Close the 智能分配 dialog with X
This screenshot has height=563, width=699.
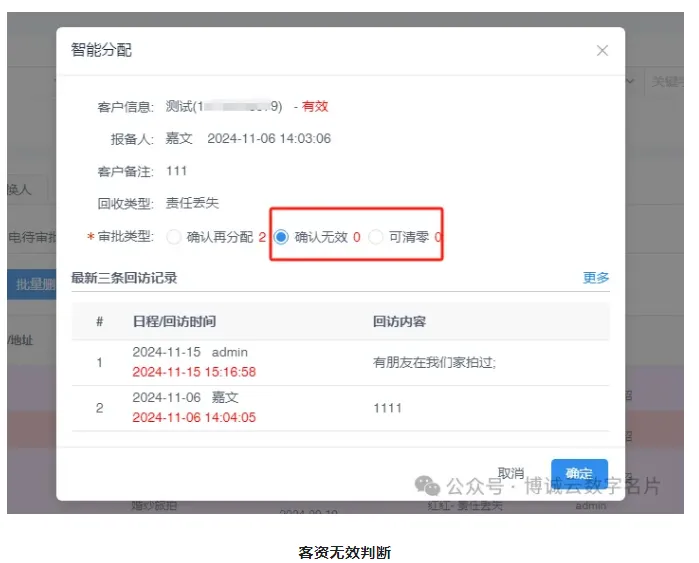[602, 51]
